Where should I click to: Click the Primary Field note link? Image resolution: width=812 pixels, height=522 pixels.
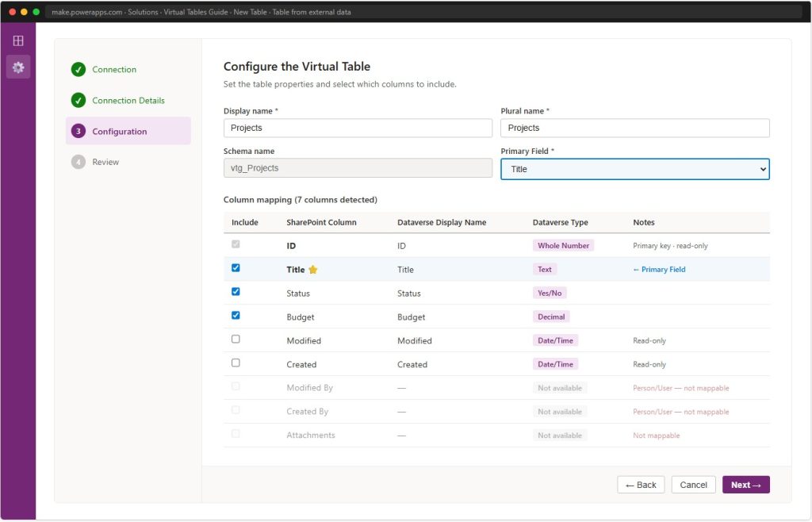659,269
